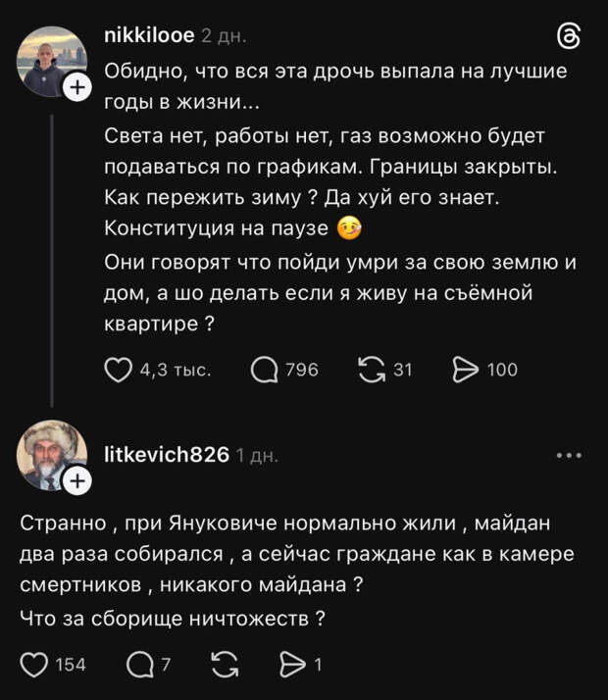Follow litkevich826 using the plus badge
Viewport: 608px width, 700px height.
pos(76,480)
